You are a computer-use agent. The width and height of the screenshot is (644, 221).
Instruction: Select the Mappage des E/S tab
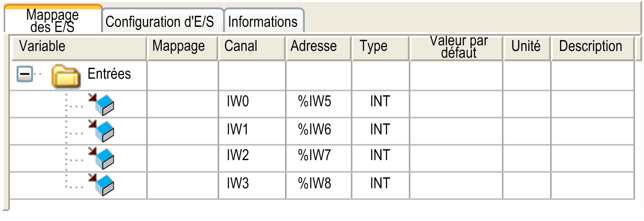click(x=53, y=21)
